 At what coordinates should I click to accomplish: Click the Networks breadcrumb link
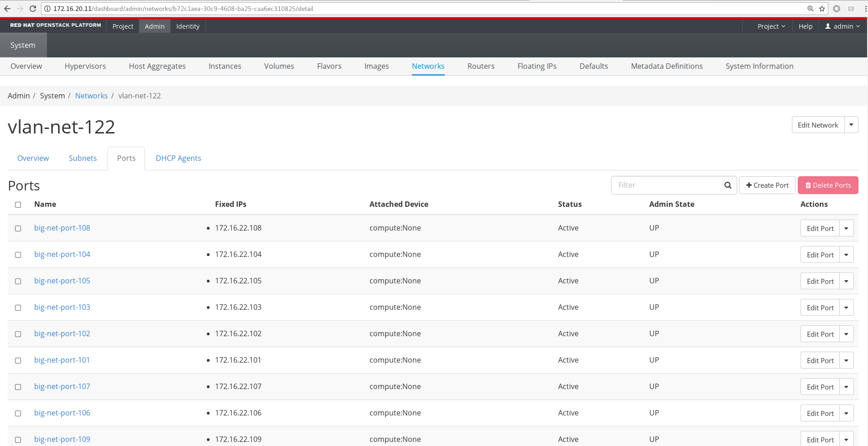tap(91, 96)
